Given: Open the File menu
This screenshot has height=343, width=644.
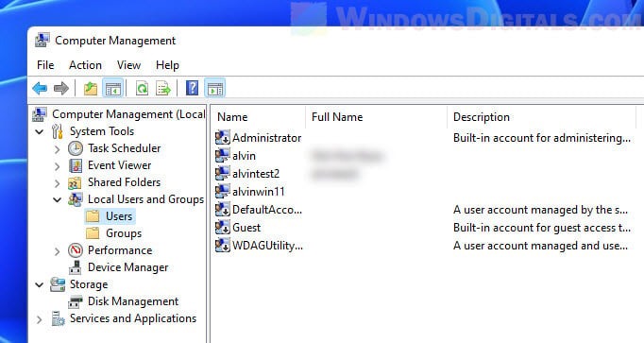Looking at the screenshot, I should pyautogui.click(x=45, y=65).
